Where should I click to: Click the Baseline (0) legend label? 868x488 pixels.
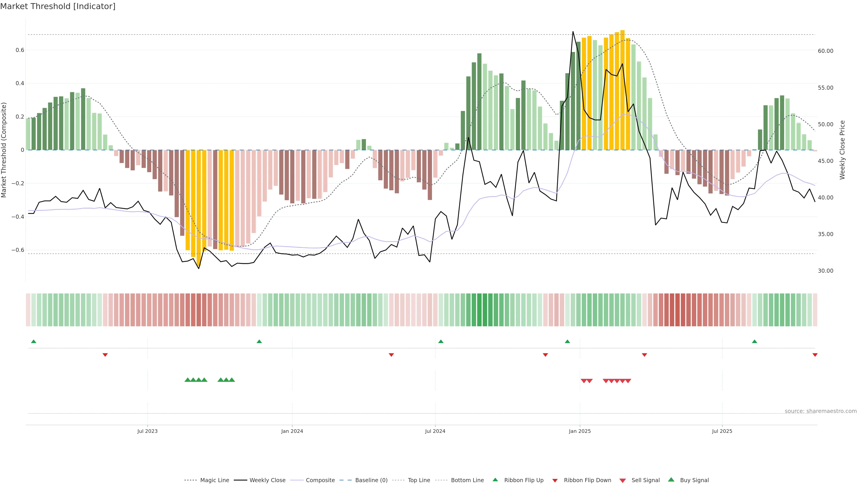pos(371,480)
